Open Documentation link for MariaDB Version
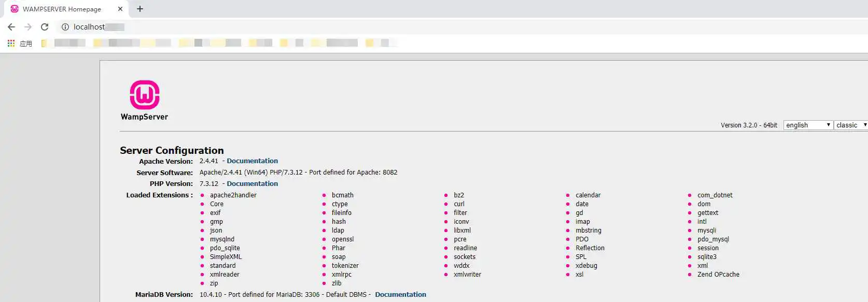Screen dimensions: 868x302 click(400, 295)
